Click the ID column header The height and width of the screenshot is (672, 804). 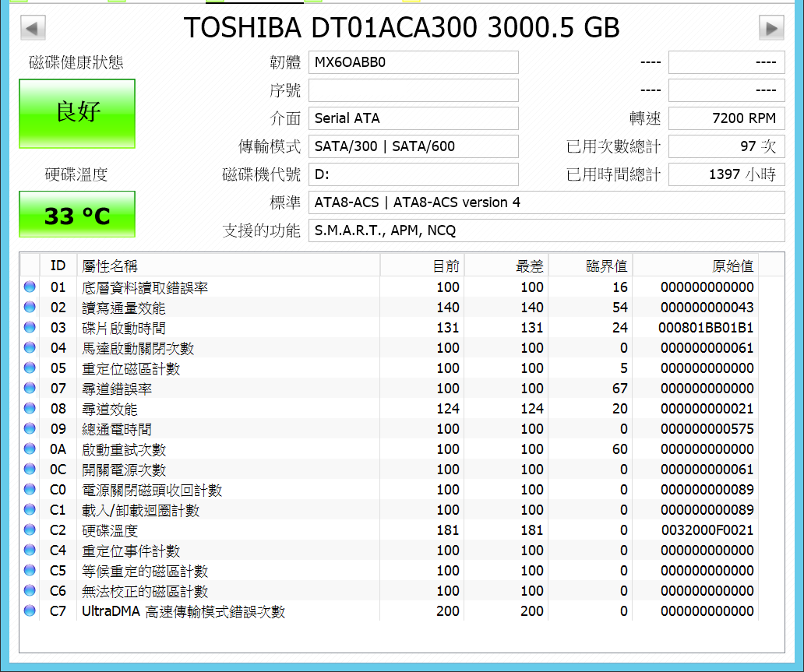58,266
